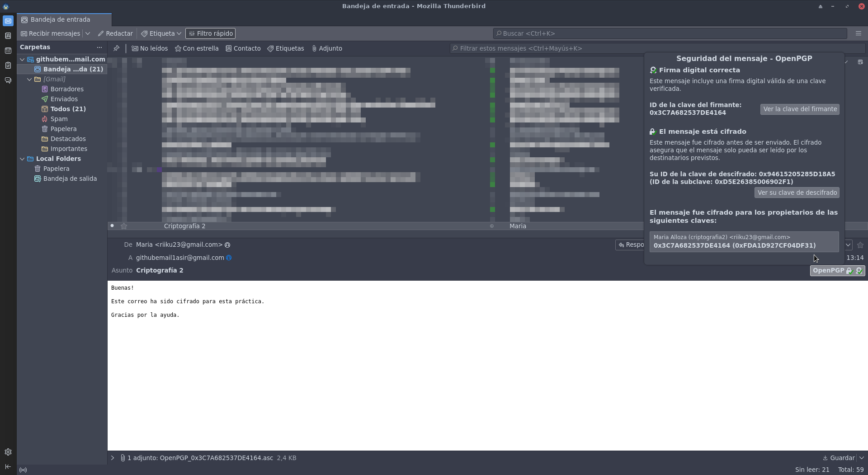Screen dimensions: 868x475
Task: Open Settings via the gear icon
Action: 8,452
